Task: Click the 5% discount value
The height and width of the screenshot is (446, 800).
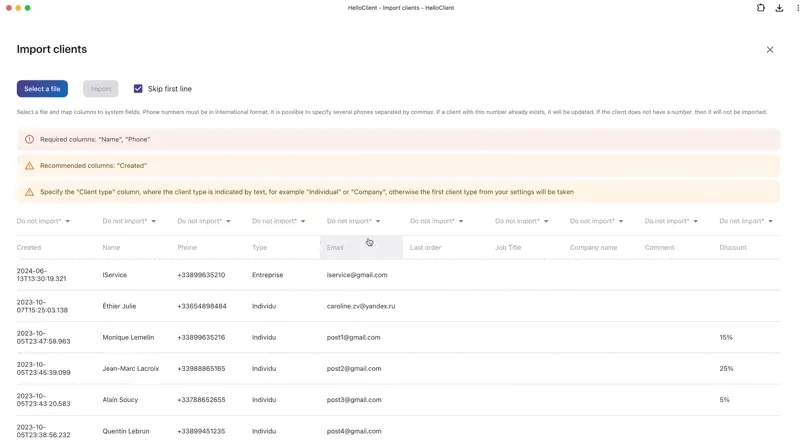Action: tap(724, 400)
